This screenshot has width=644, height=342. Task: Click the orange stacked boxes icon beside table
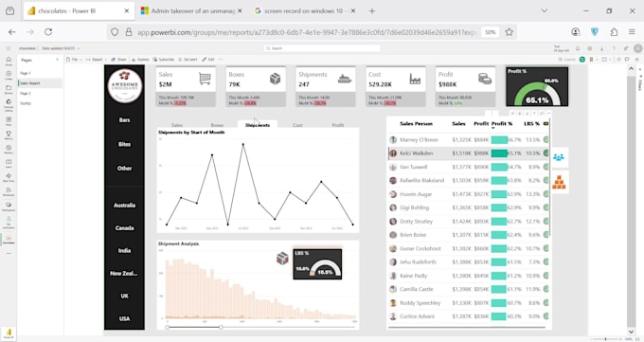pyautogui.click(x=559, y=182)
